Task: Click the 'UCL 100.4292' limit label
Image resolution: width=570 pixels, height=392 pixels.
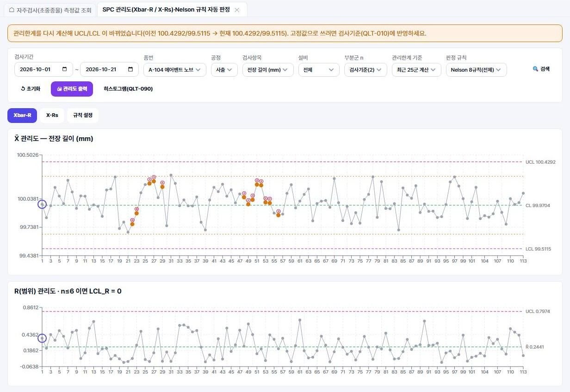Action: click(x=540, y=162)
